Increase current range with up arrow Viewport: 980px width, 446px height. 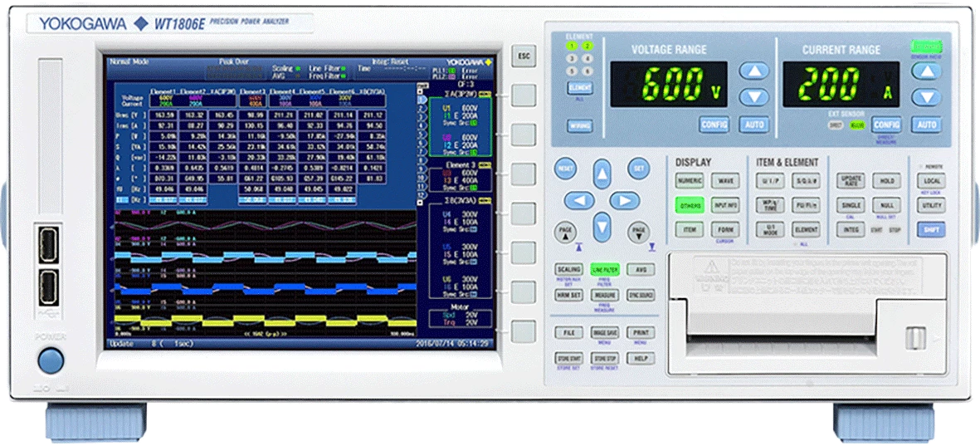point(928,72)
